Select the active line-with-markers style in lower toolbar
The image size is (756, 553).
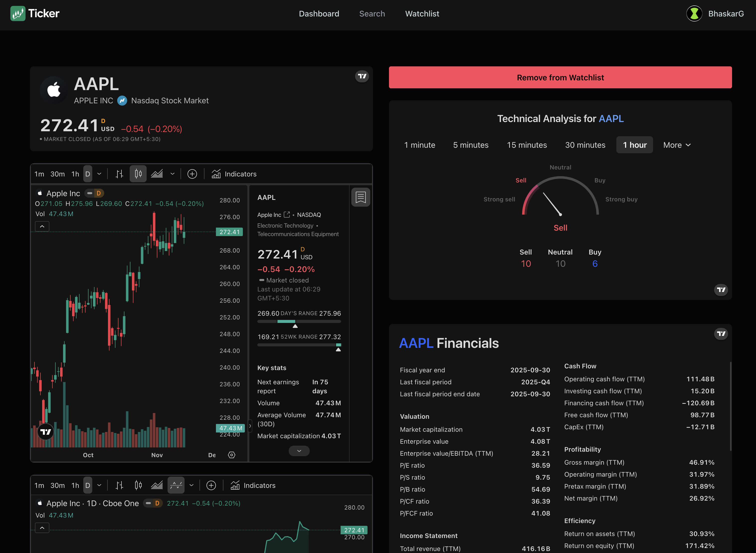click(x=176, y=485)
